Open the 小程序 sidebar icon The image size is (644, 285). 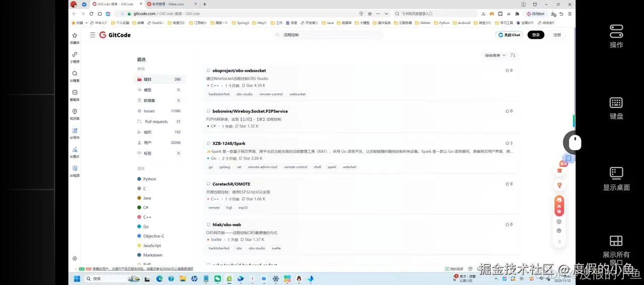74,56
